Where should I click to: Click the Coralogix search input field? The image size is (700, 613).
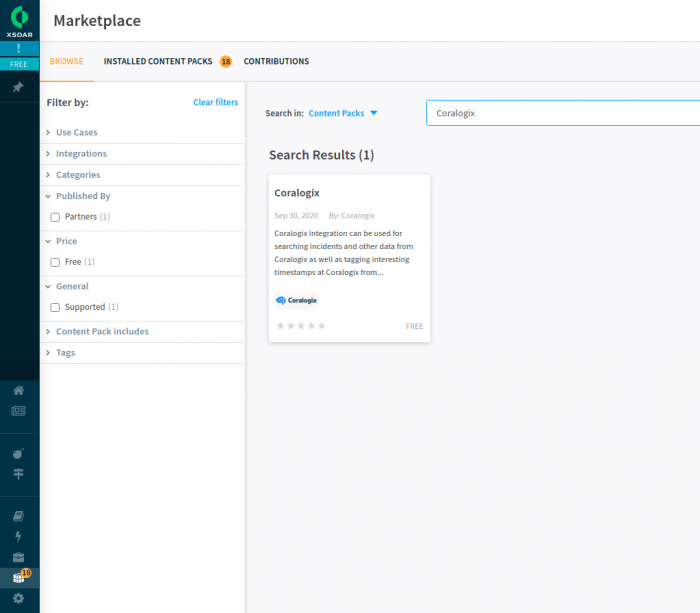click(x=563, y=113)
